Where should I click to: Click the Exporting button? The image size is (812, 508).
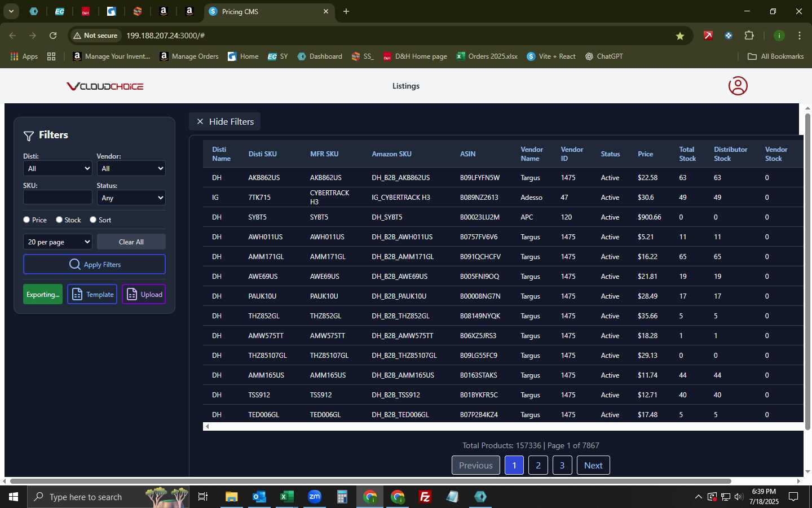(43, 294)
